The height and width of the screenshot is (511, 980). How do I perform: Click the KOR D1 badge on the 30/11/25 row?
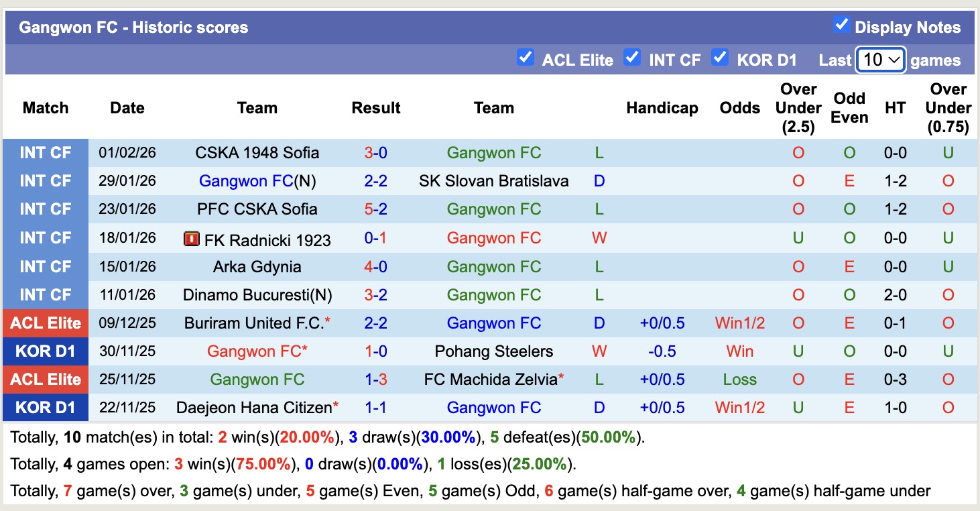(45, 351)
